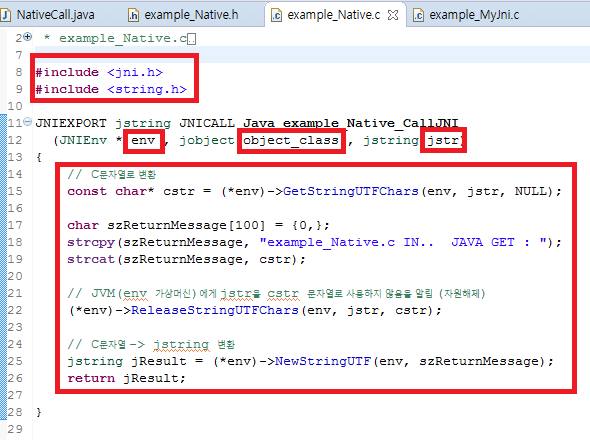Viewport: 590px width, 440px height.
Task: Click the function name Java_example_Native_CallJNI
Action: click(x=351, y=123)
